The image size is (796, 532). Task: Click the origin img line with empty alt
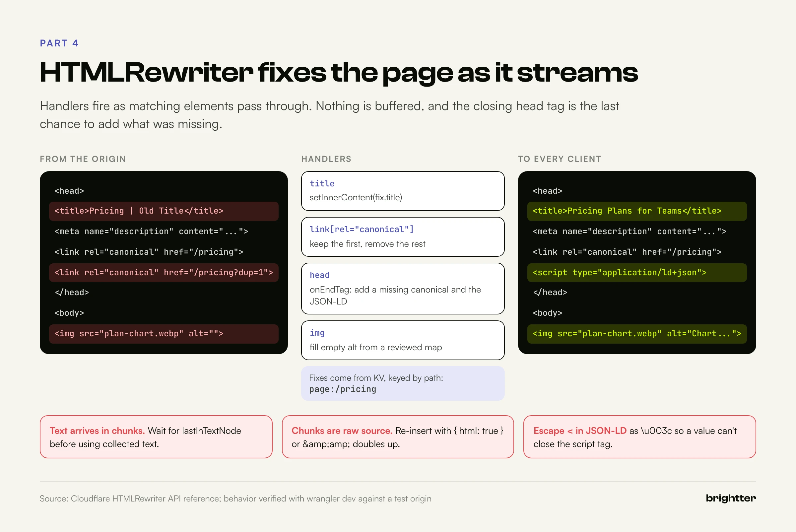[x=164, y=334]
